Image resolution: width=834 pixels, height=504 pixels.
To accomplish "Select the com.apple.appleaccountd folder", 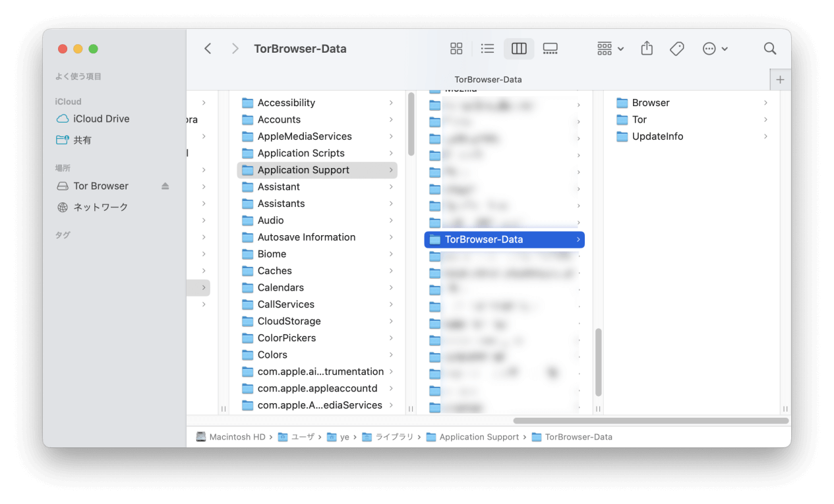I will click(x=317, y=388).
